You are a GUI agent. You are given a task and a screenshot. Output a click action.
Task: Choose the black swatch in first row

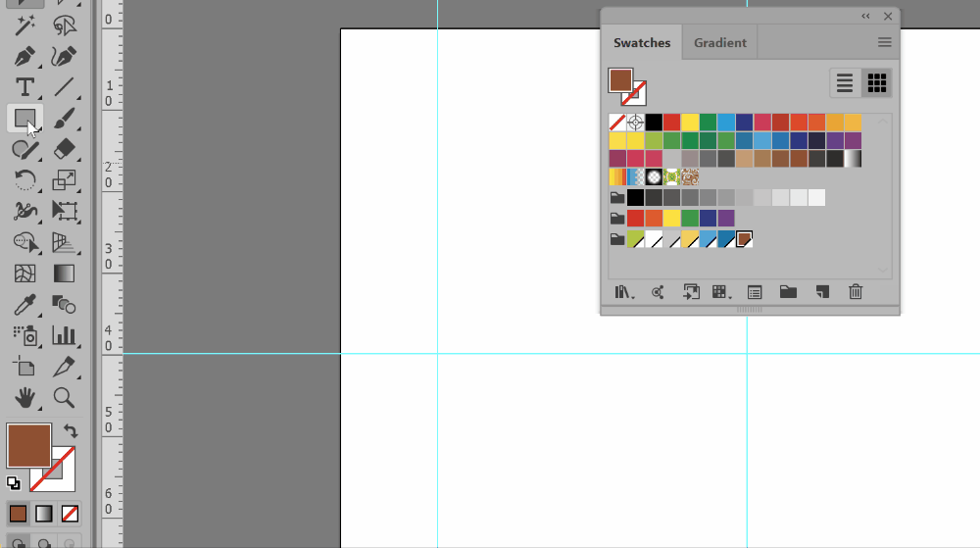[654, 123]
